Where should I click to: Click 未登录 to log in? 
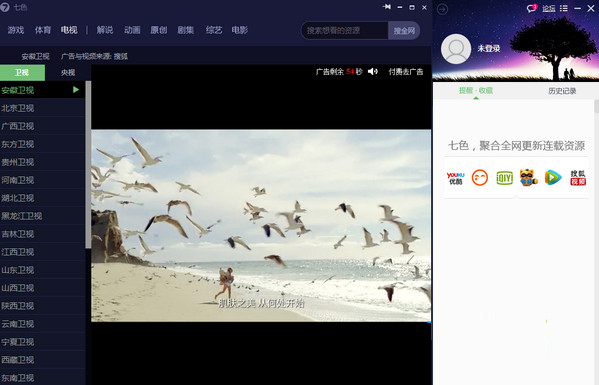pyautogui.click(x=489, y=49)
